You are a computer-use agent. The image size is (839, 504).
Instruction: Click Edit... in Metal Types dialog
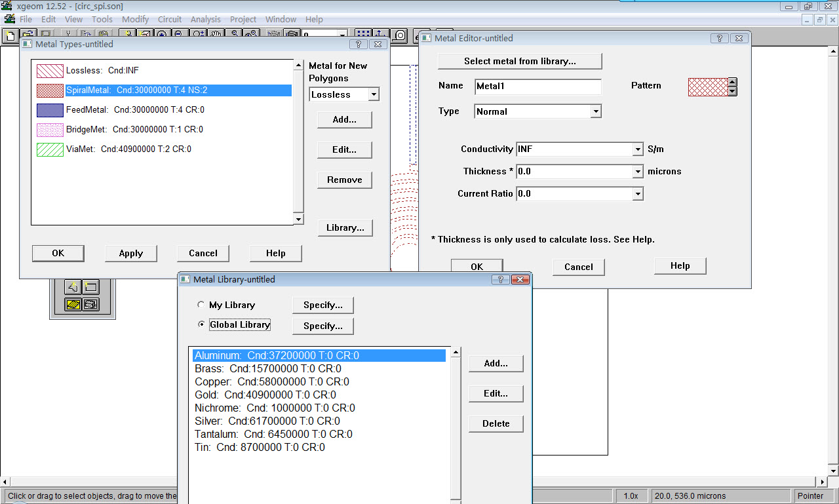pyautogui.click(x=344, y=150)
